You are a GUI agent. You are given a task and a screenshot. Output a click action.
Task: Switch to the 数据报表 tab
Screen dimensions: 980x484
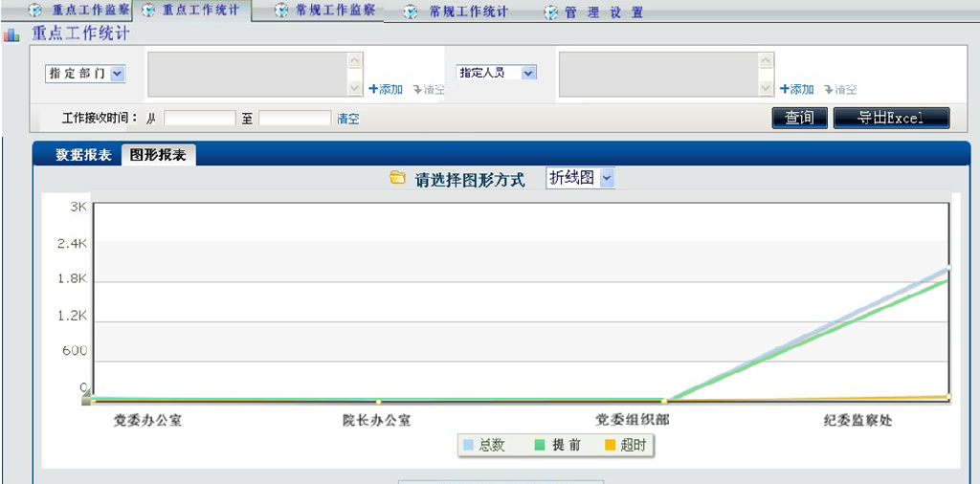click(x=82, y=155)
